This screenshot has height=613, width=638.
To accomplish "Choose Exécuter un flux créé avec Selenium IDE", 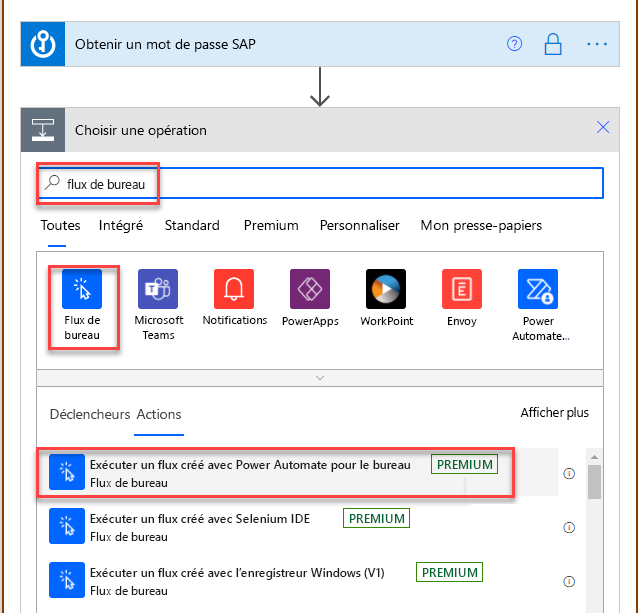I will point(298,527).
